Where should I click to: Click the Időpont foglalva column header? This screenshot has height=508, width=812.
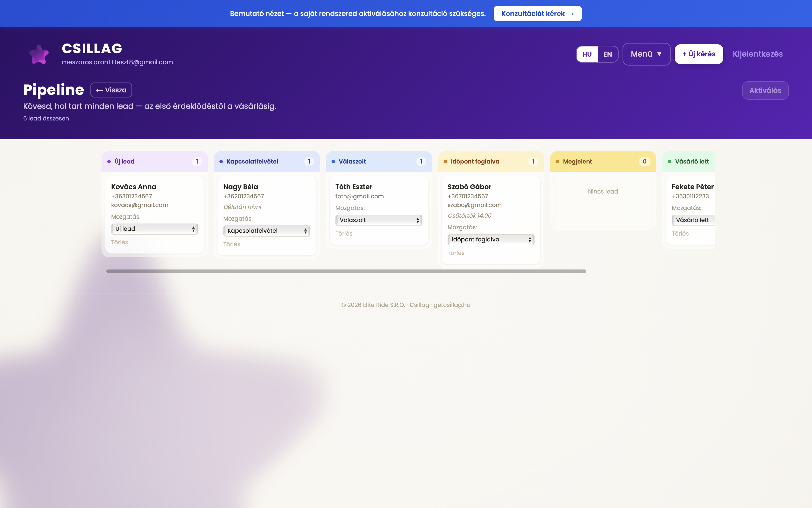tap(491, 162)
